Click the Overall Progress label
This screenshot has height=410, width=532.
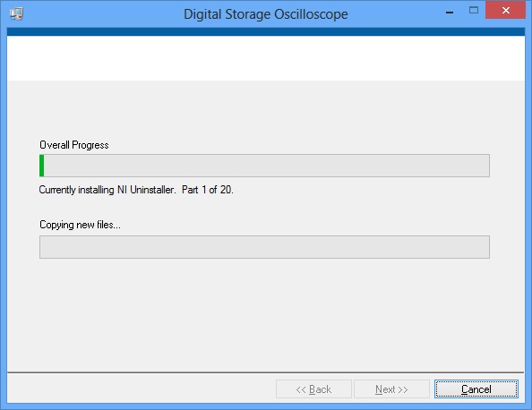click(74, 145)
